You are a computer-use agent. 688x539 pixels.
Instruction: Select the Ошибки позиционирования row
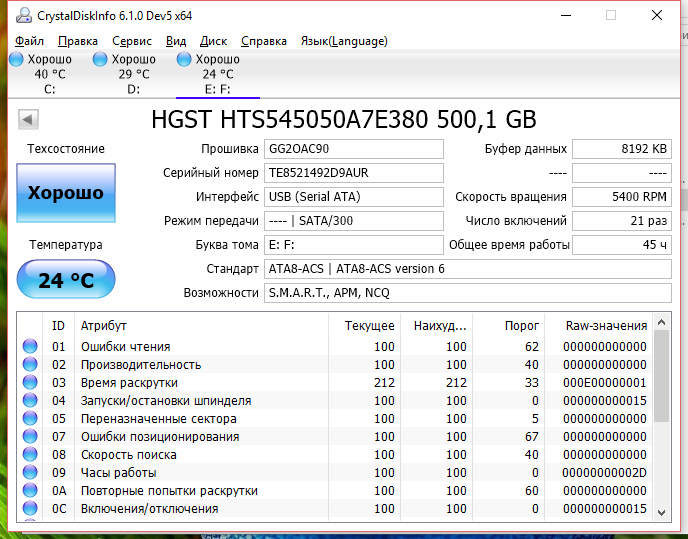335,436
